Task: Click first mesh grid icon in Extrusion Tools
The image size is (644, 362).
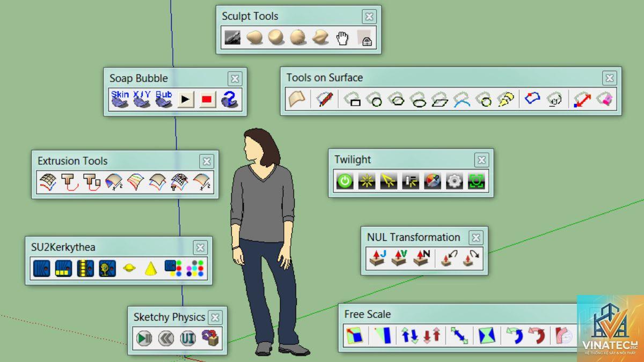Action: click(48, 183)
